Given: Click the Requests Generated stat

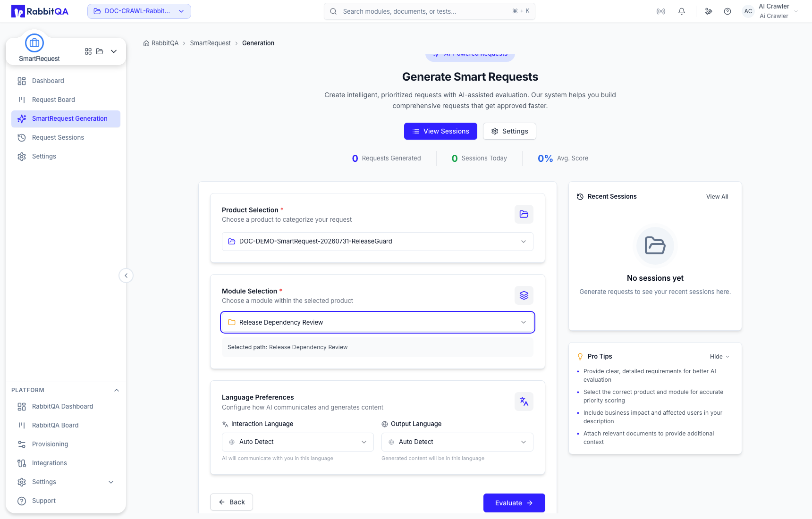Looking at the screenshot, I should pyautogui.click(x=386, y=159).
